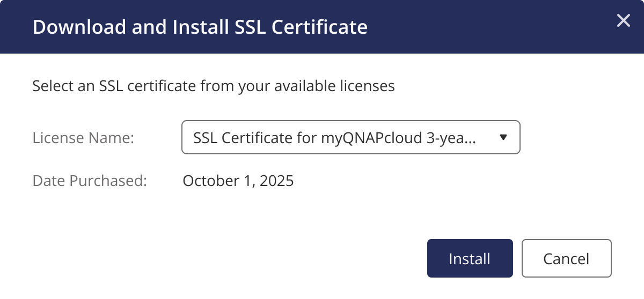Close the SSL certificate dialog with X

[623, 21]
